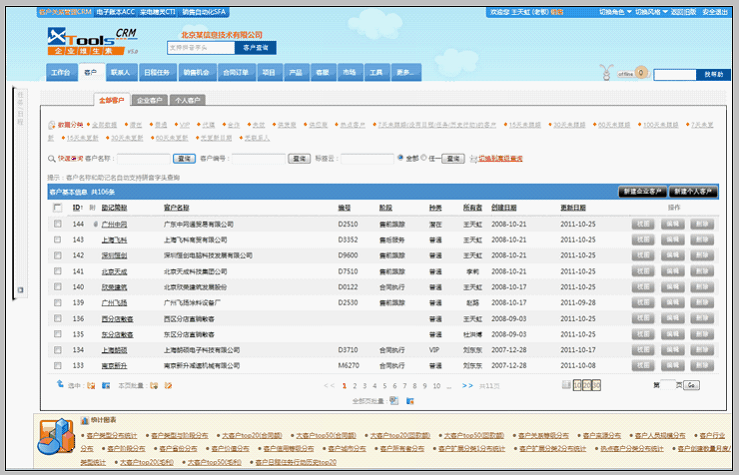Image resolution: width=740 pixels, height=476 pixels.
Task: Check the box for customer row 143
Action: point(58,240)
